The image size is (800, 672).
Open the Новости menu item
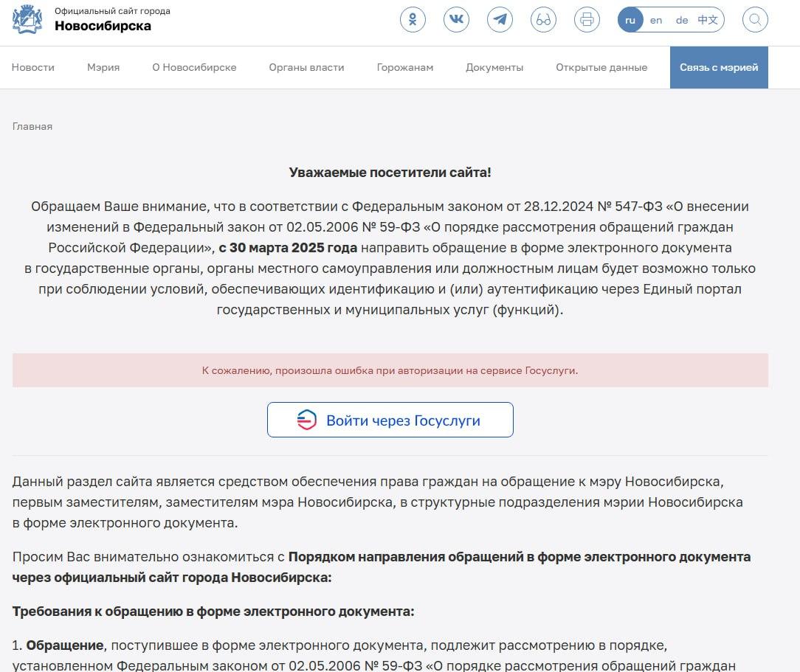(x=32, y=67)
